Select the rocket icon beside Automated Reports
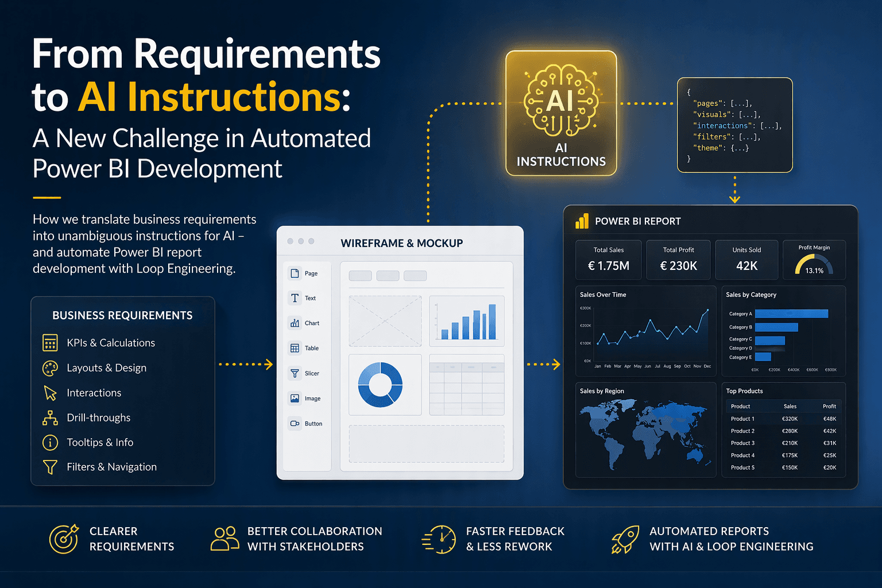 click(625, 539)
